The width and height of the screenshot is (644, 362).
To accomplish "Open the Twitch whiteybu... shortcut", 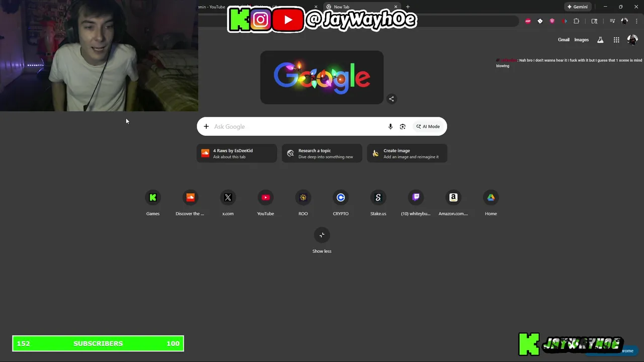I will coord(416,203).
